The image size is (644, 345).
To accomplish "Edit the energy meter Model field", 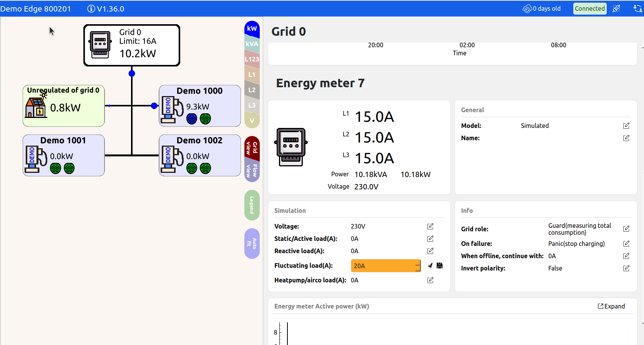I will 626,126.
